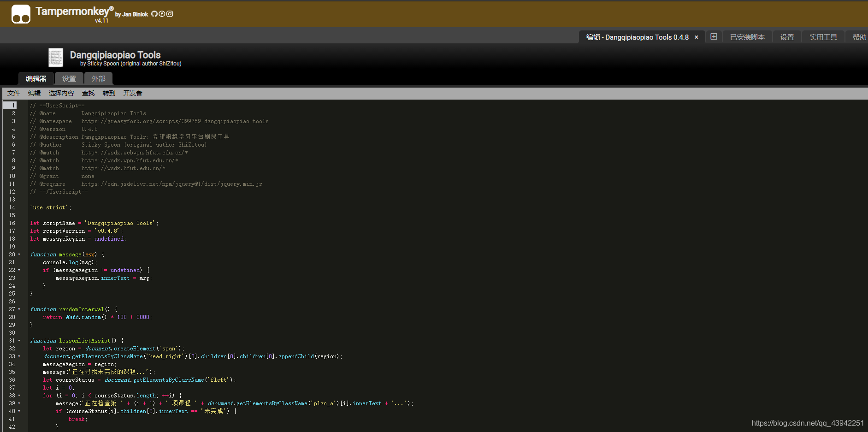
Task: Click line number 14 in the gutter
Action: pyautogui.click(x=12, y=207)
